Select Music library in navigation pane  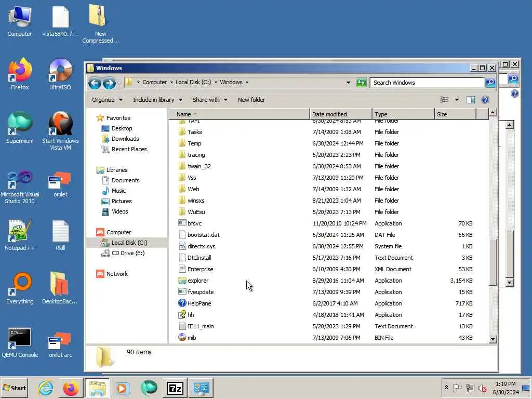(114, 191)
